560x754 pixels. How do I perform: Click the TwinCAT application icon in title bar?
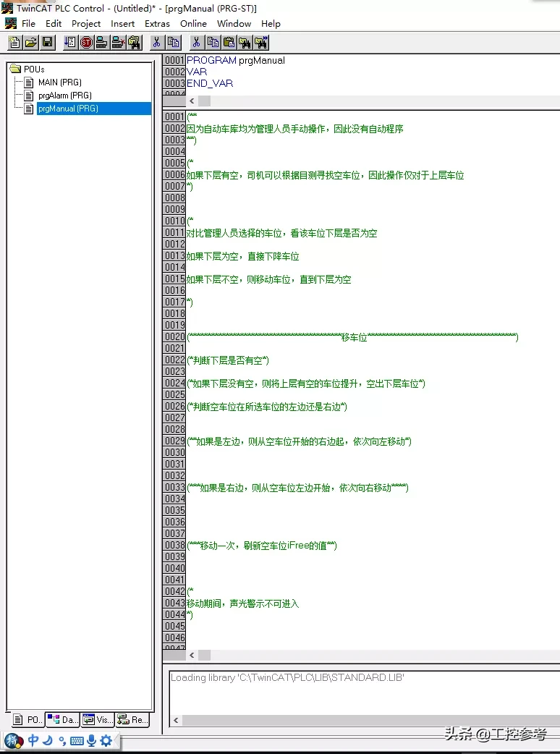coord(7,8)
